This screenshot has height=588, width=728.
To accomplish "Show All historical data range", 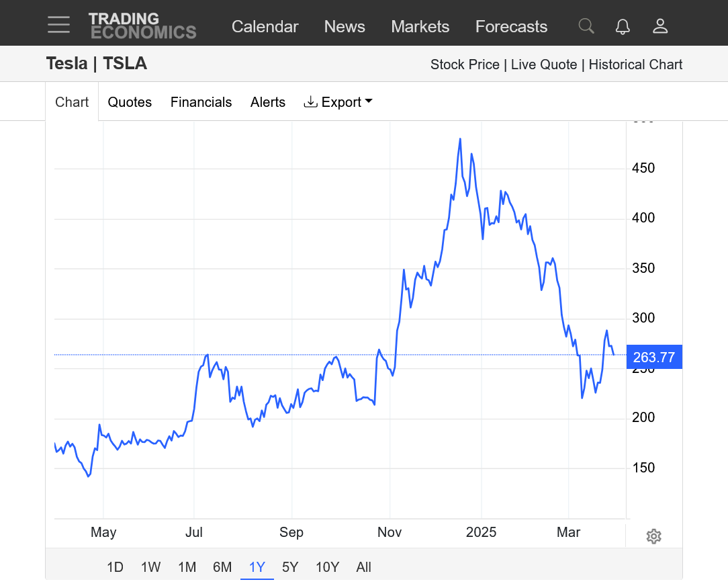I will click(x=363, y=567).
